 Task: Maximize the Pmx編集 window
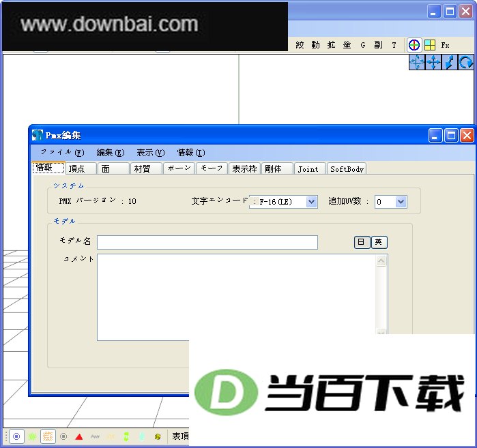click(451, 136)
